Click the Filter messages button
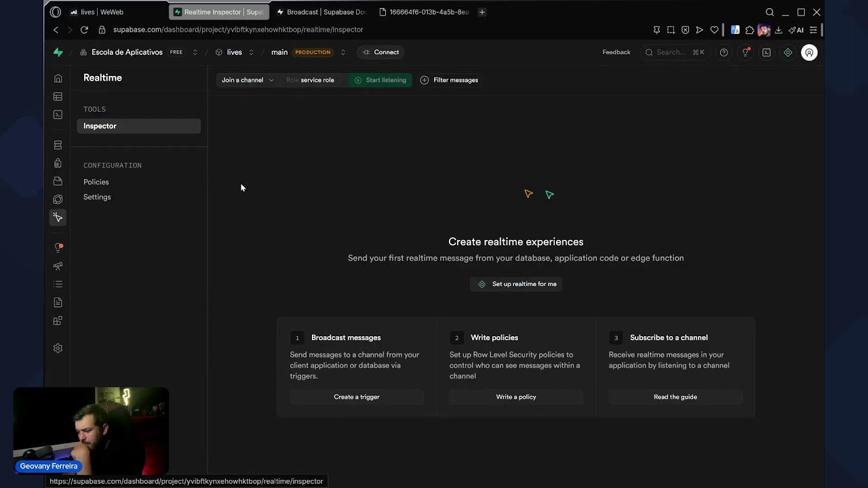This screenshot has height=488, width=868. coord(449,80)
